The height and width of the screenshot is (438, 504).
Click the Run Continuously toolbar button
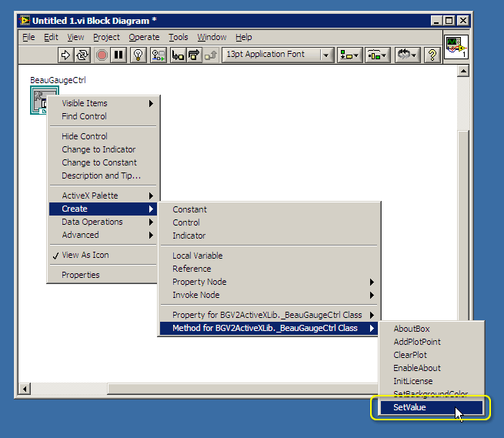point(82,55)
